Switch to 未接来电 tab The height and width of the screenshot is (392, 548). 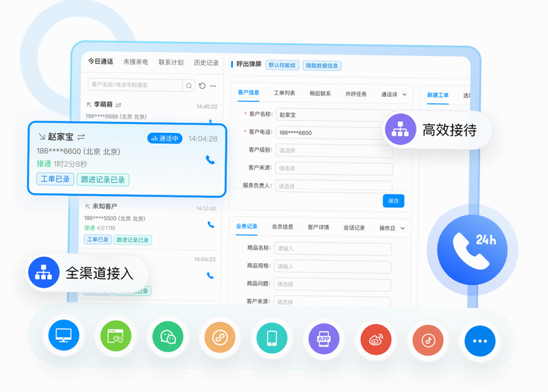point(136,62)
